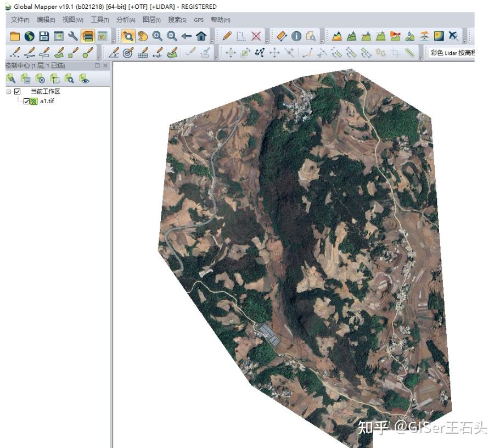Click the a1.tif layer legend swatch
Viewport: 500px width, 448px height.
pos(33,101)
